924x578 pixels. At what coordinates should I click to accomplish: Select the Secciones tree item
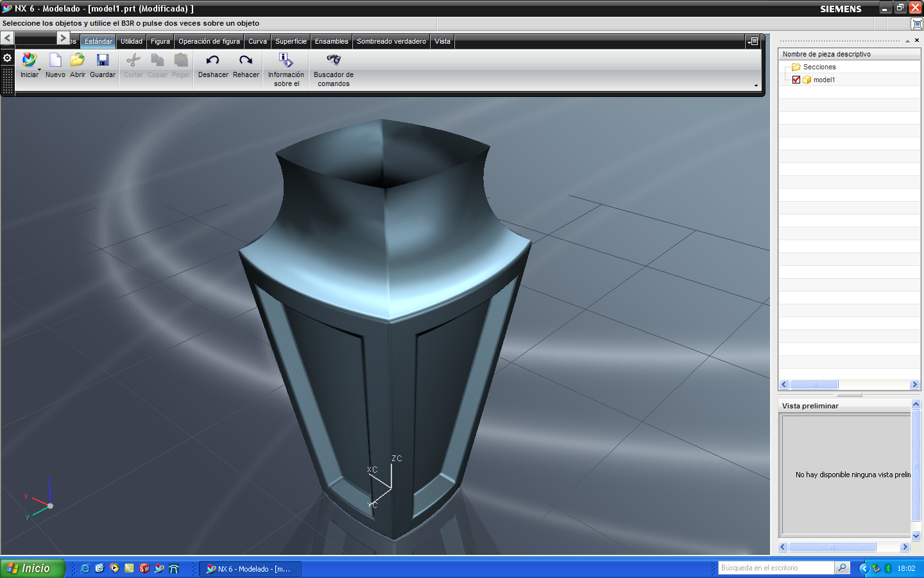(819, 67)
